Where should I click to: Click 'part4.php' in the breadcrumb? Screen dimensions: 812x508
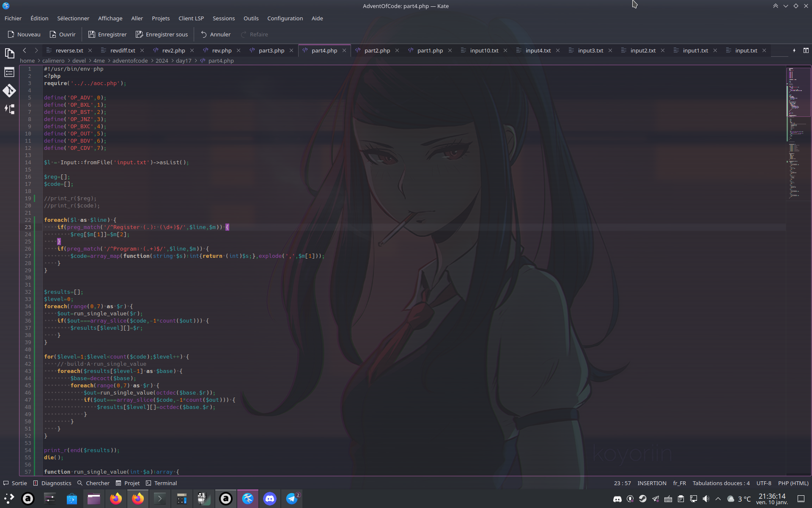click(x=221, y=61)
